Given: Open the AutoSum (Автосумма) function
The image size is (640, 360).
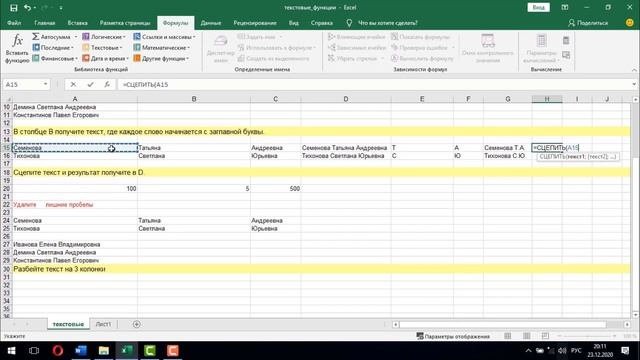Looking at the screenshot, I should coord(54,37).
